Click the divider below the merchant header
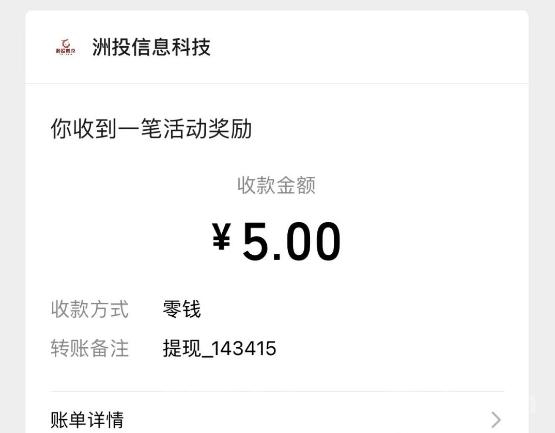Image resolution: width=555 pixels, height=433 pixels. [277, 84]
